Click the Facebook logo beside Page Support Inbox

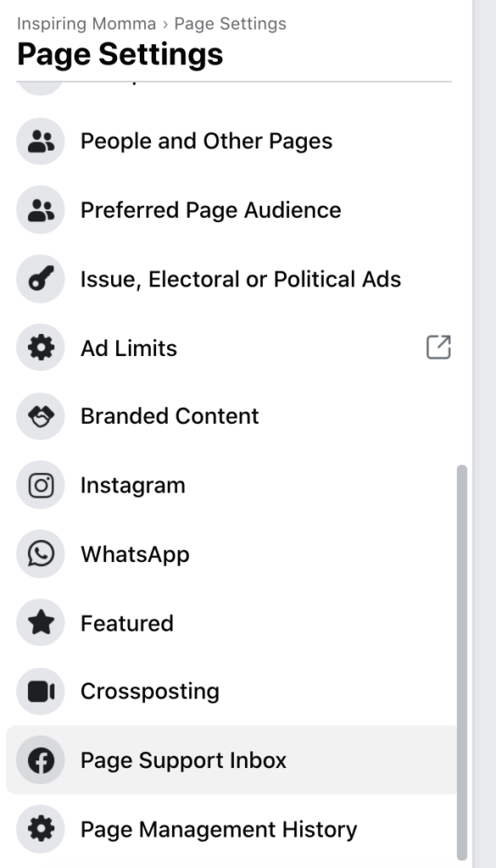coord(41,760)
